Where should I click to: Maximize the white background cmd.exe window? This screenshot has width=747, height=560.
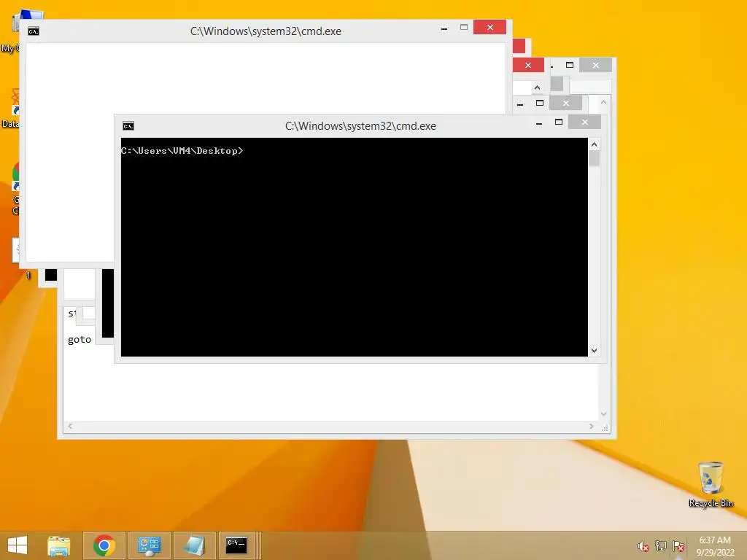464,28
